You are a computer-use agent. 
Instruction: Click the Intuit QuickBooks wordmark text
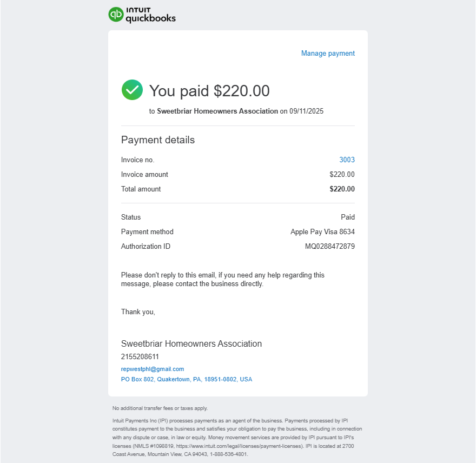150,15
